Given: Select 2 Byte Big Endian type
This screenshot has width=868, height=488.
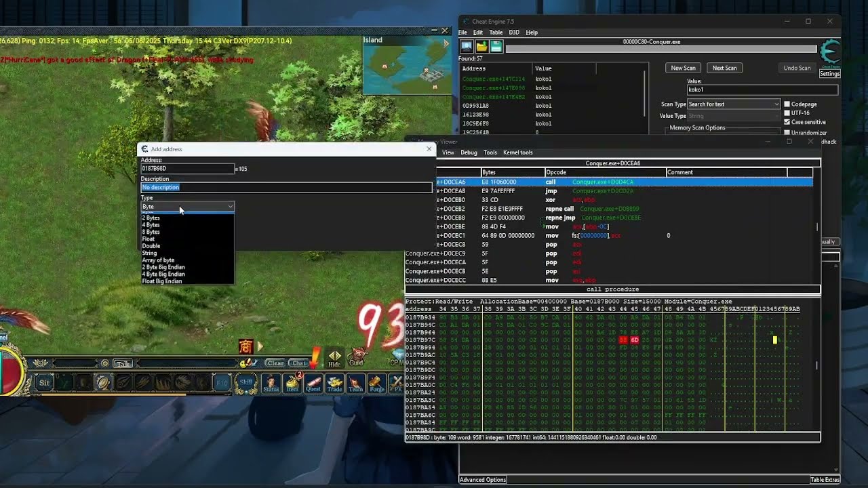Looking at the screenshot, I should (187, 267).
